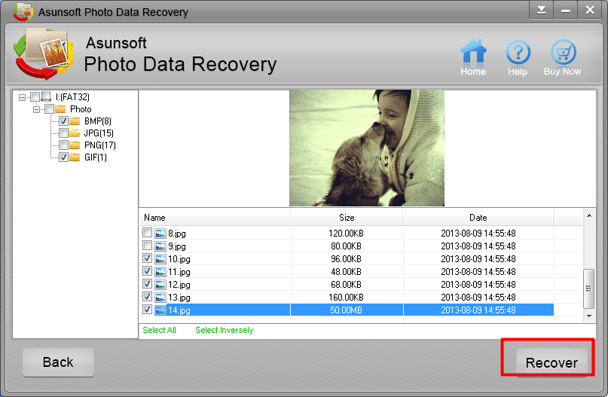Image resolution: width=608 pixels, height=397 pixels.
Task: Click the Select Inversely link
Action: 224,330
